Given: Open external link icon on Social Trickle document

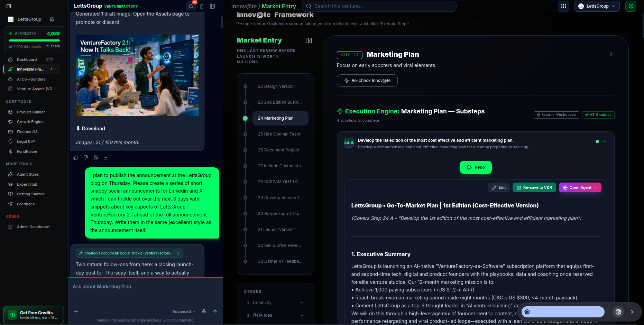Looking at the screenshot, I should (178, 253).
